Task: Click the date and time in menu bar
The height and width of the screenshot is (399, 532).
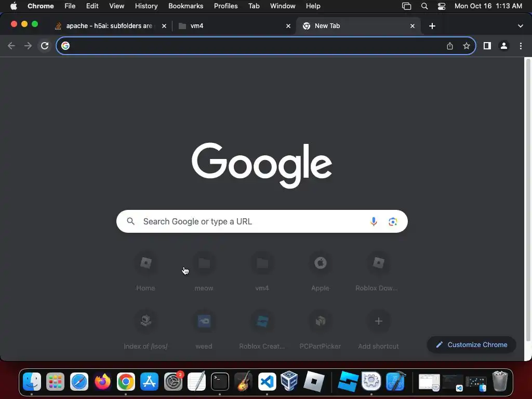Action: tap(488, 6)
